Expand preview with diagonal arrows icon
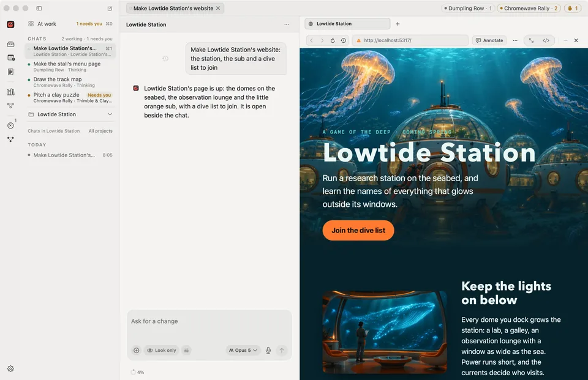588x380 pixels. pyautogui.click(x=532, y=40)
